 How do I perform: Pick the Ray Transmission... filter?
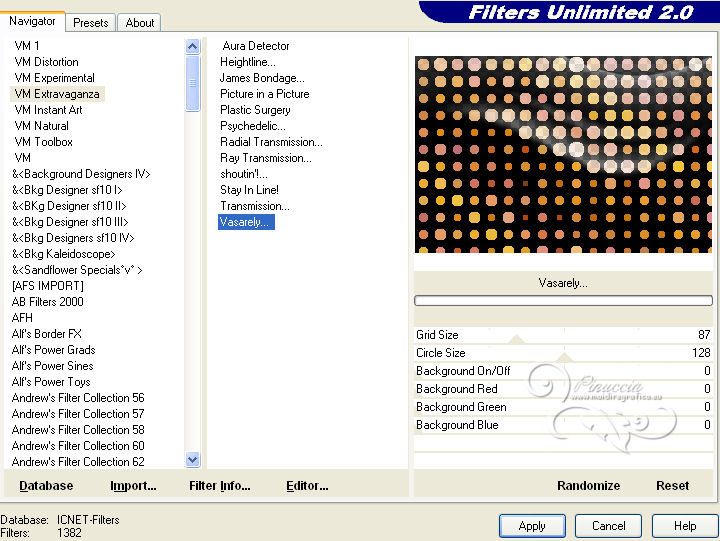(265, 158)
